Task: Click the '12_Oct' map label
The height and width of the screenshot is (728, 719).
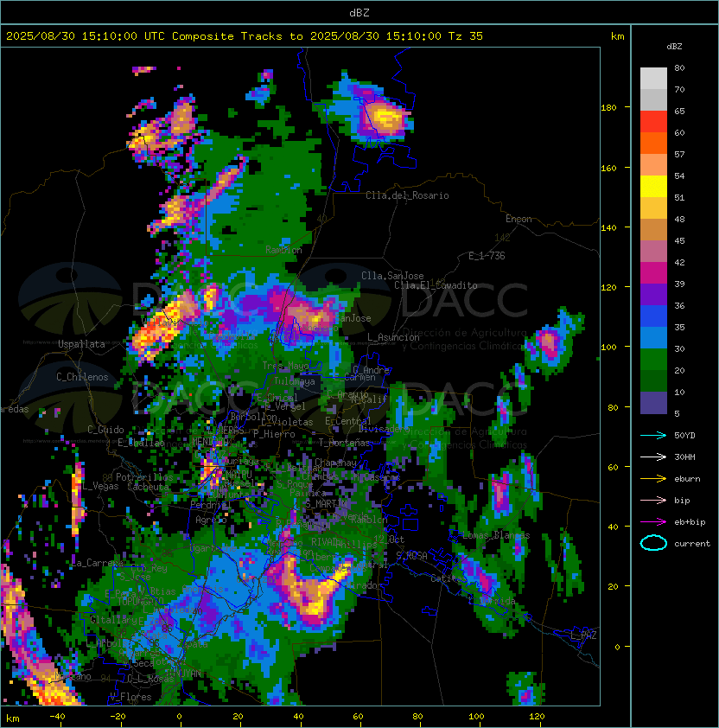Action: point(389,540)
